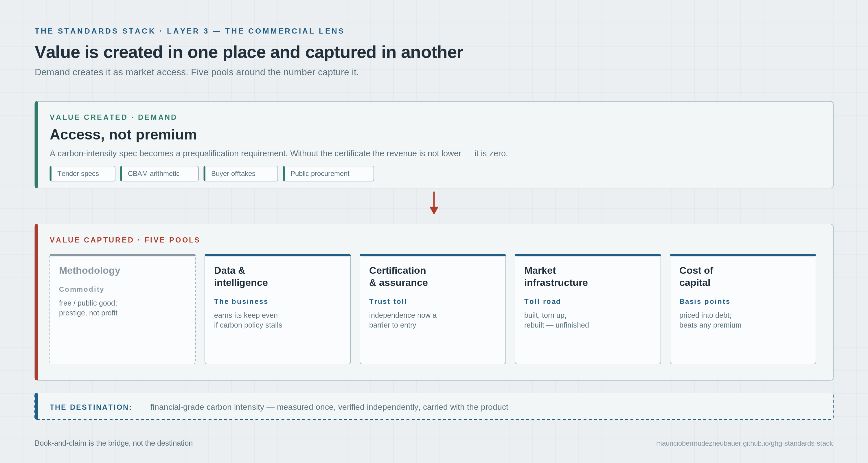This screenshot has width=868, height=463.
Task: Click the 'Access, not premium' heading
Action: pos(123,135)
